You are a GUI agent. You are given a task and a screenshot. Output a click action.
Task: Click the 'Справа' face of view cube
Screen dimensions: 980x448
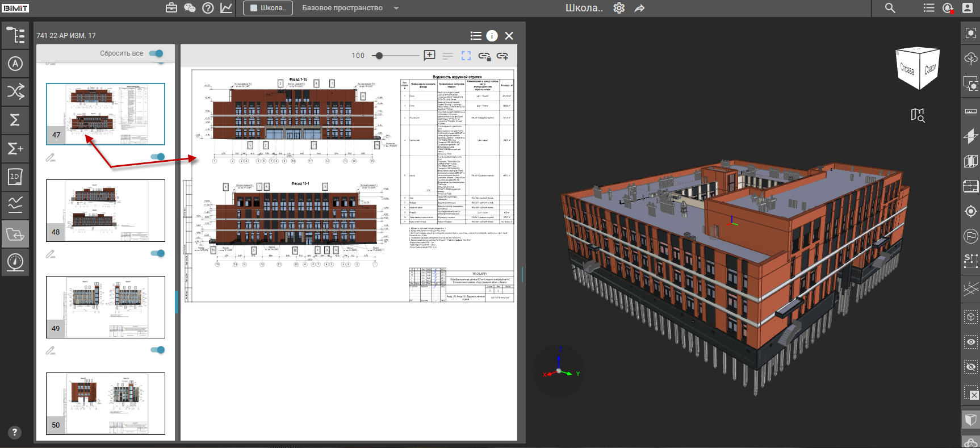coord(907,70)
